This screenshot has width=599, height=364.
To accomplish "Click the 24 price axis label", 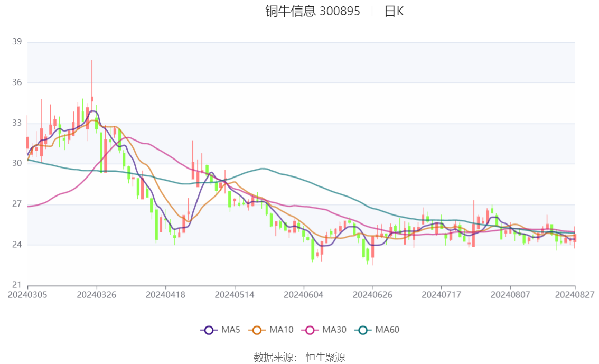I will pyautogui.click(x=17, y=245).
